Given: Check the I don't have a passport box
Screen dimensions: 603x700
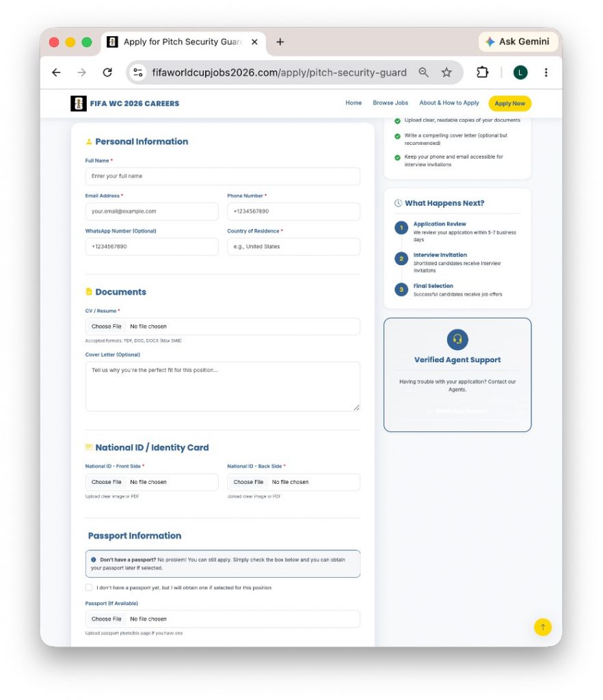Looking at the screenshot, I should click(89, 587).
